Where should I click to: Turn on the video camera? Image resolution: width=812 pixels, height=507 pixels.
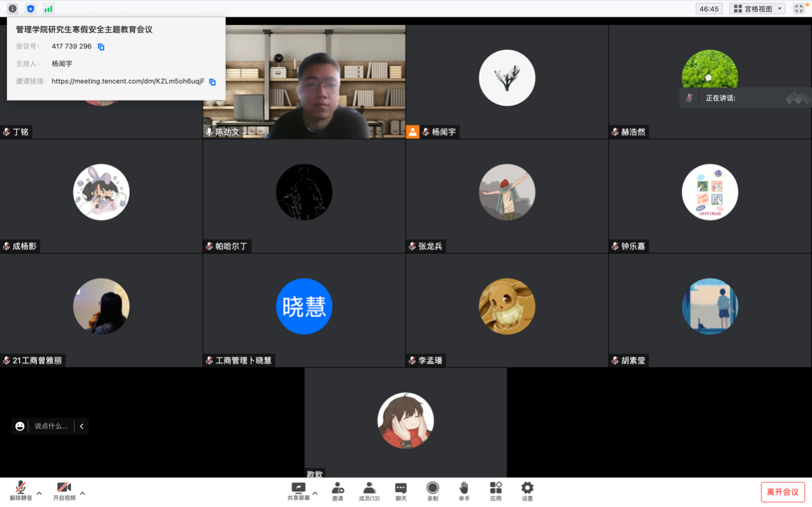64,490
